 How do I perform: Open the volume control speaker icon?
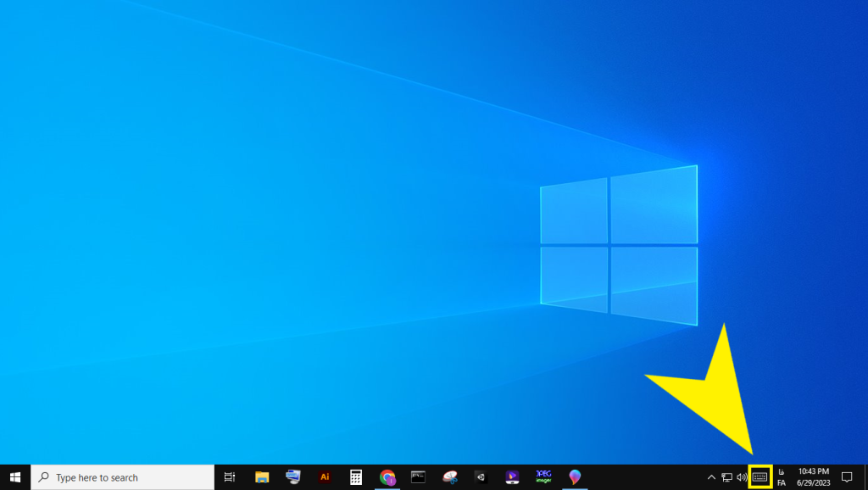click(x=742, y=477)
